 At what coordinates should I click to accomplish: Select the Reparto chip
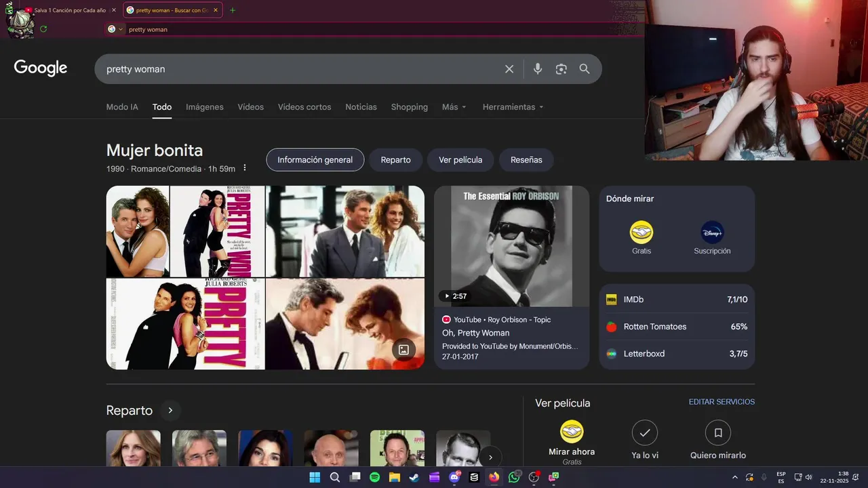395,160
